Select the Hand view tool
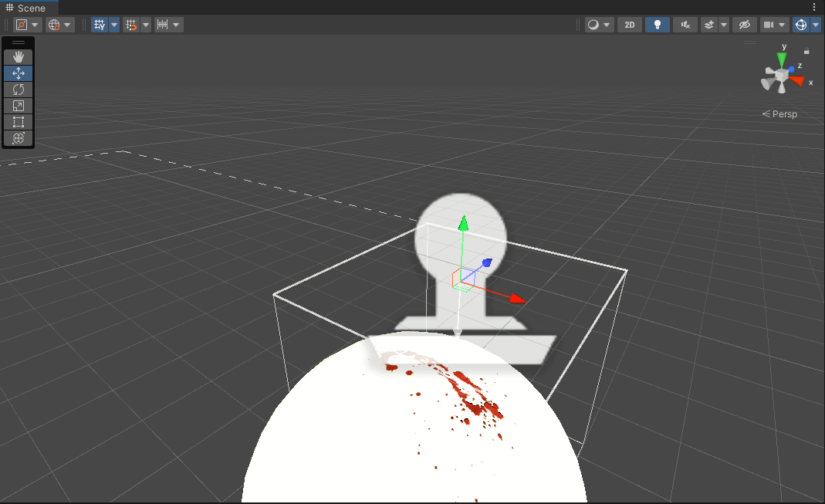825x504 pixels. (x=18, y=56)
